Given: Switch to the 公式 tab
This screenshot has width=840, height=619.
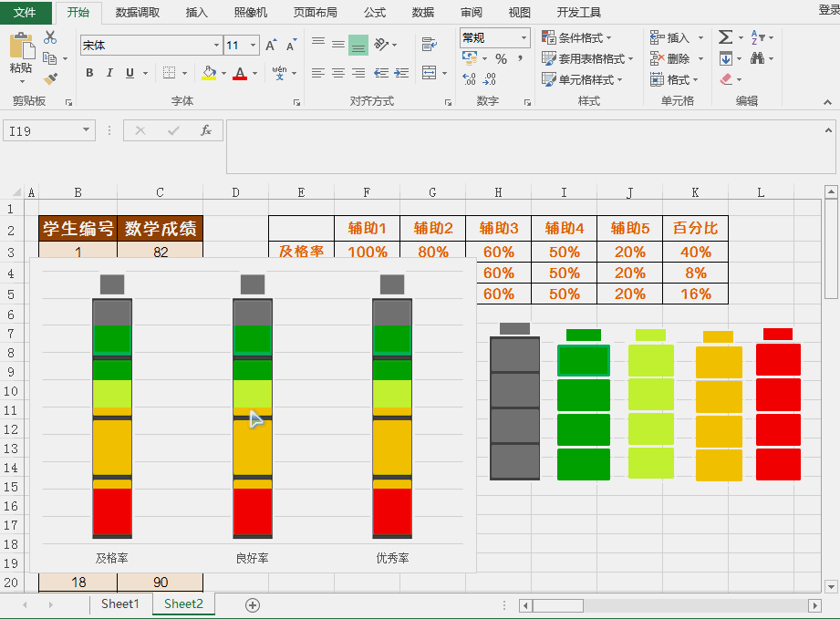Looking at the screenshot, I should click(375, 13).
